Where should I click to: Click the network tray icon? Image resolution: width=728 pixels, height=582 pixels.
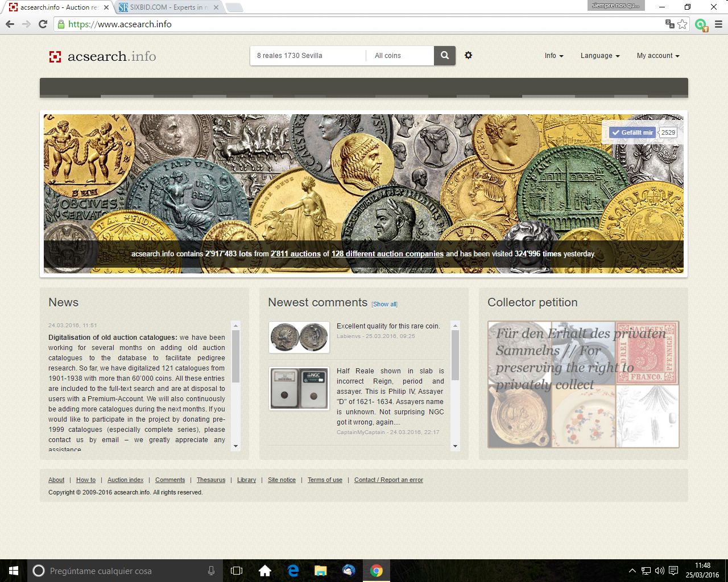[x=646, y=571]
